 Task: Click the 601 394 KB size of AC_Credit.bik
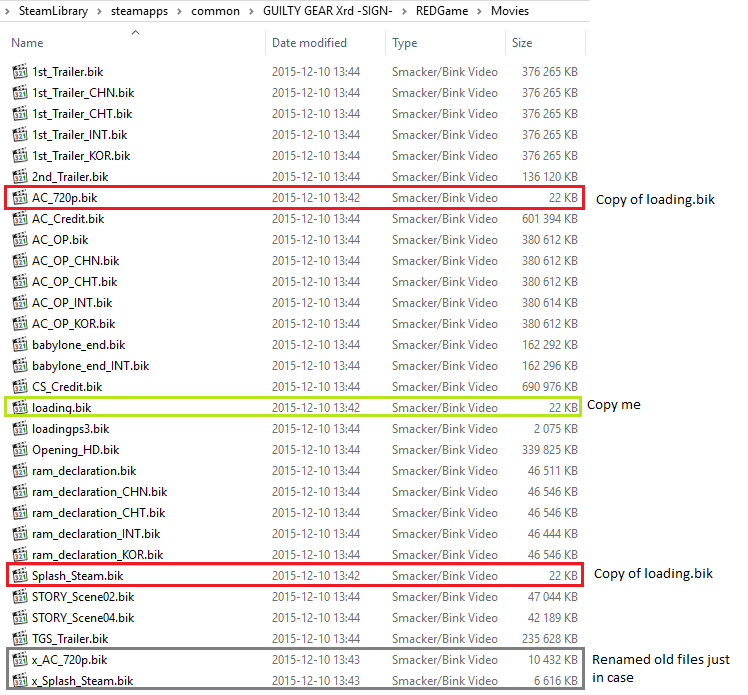tap(550, 219)
